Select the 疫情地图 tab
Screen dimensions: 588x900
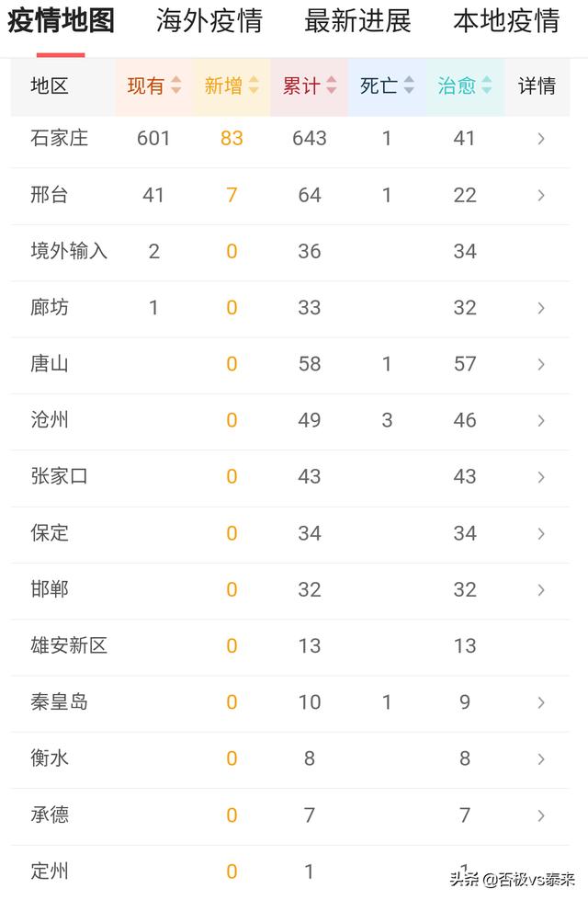61,20
